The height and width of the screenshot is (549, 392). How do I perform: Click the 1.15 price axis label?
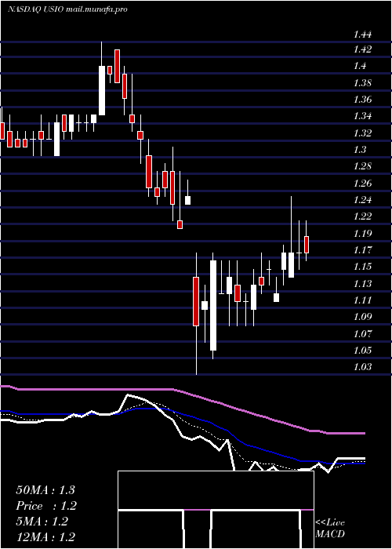(x=362, y=266)
